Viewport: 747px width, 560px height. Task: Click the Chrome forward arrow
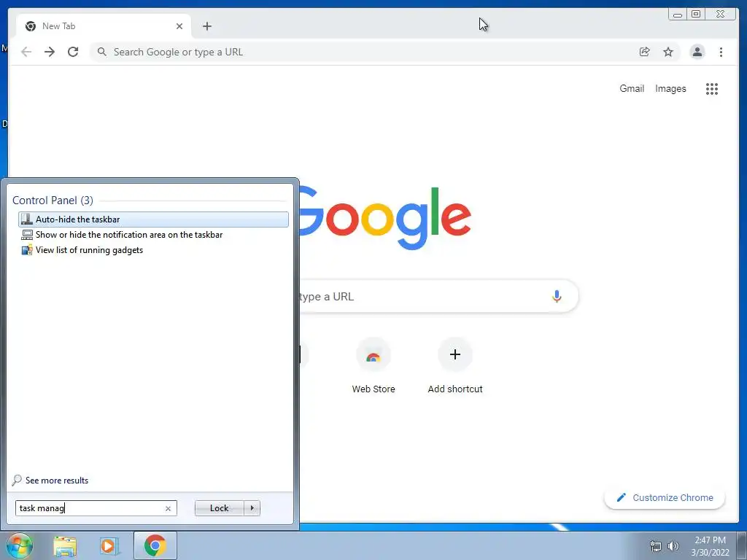click(50, 52)
